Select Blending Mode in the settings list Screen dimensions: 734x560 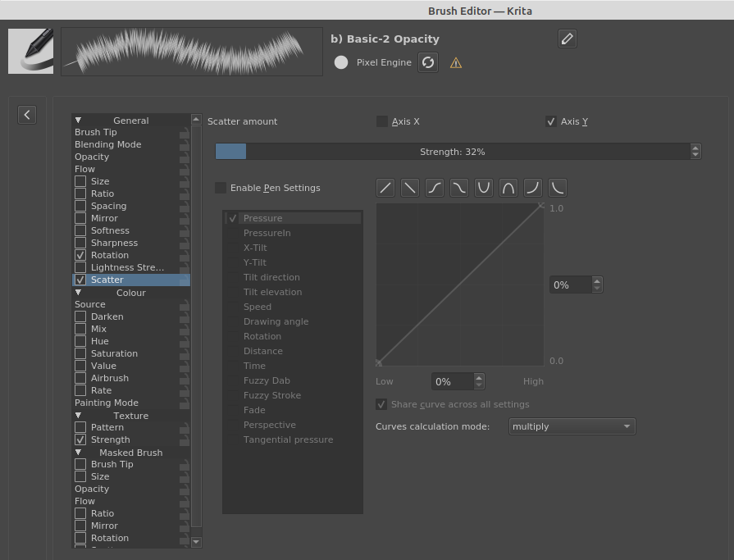(x=107, y=144)
